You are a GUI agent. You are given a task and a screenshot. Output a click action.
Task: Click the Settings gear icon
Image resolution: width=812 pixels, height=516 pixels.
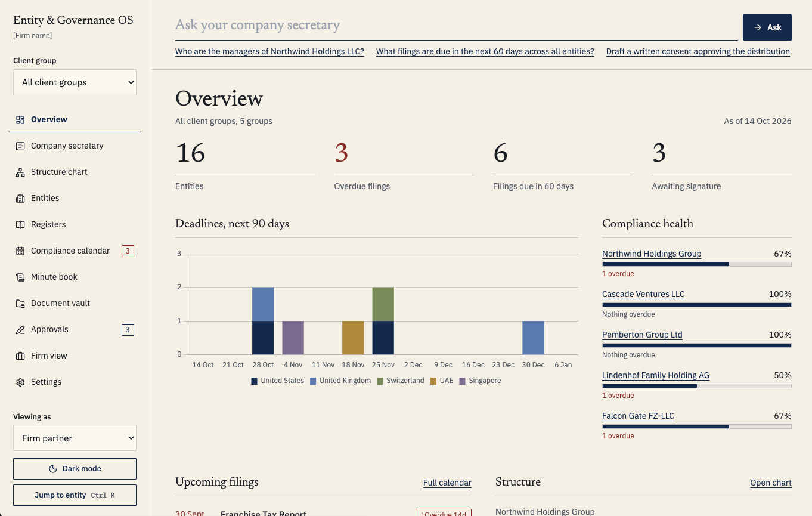tap(20, 382)
